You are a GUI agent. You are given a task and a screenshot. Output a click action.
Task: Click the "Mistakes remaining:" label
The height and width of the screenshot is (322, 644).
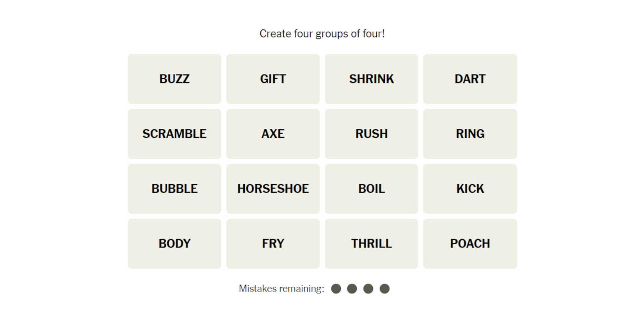coord(281,288)
